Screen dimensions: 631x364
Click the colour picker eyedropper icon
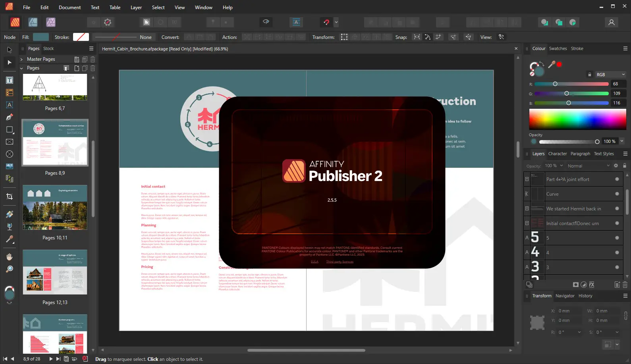552,64
